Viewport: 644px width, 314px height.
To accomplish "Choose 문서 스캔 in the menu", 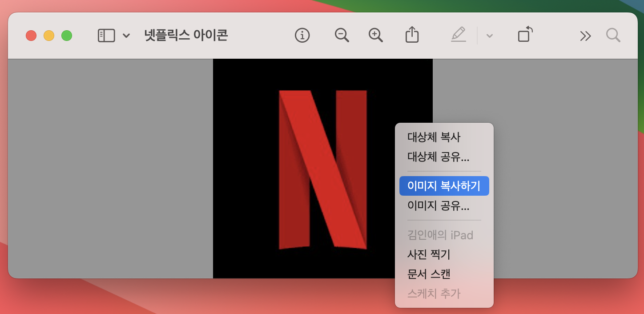I will click(x=444, y=274).
